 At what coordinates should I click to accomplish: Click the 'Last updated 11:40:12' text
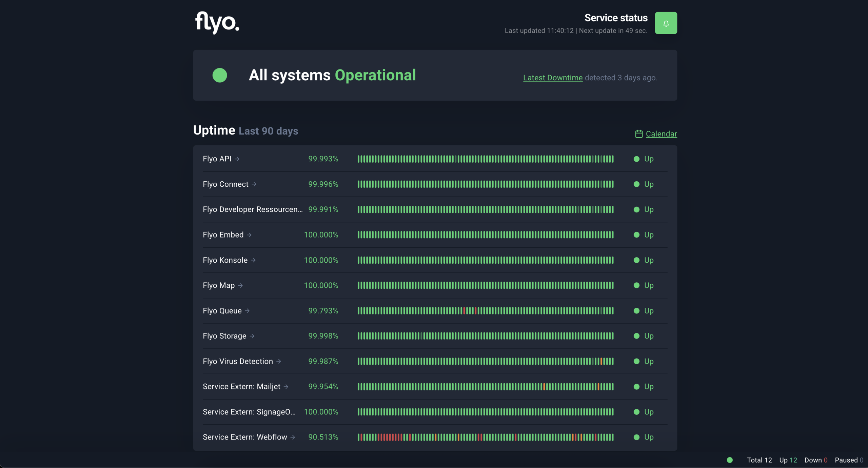click(x=539, y=30)
